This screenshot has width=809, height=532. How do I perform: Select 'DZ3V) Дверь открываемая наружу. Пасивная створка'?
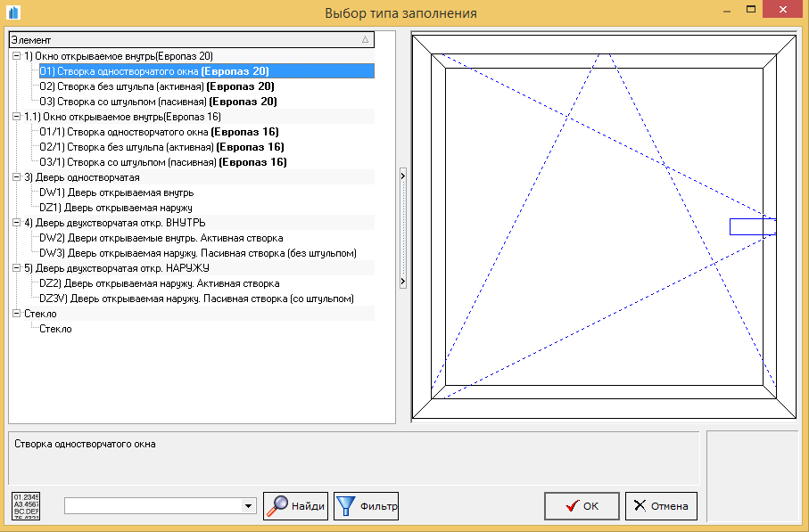pos(196,299)
